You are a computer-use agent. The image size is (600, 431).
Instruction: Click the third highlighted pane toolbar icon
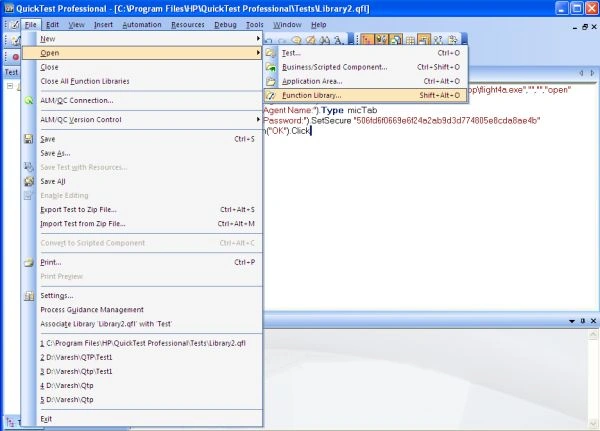pos(396,39)
